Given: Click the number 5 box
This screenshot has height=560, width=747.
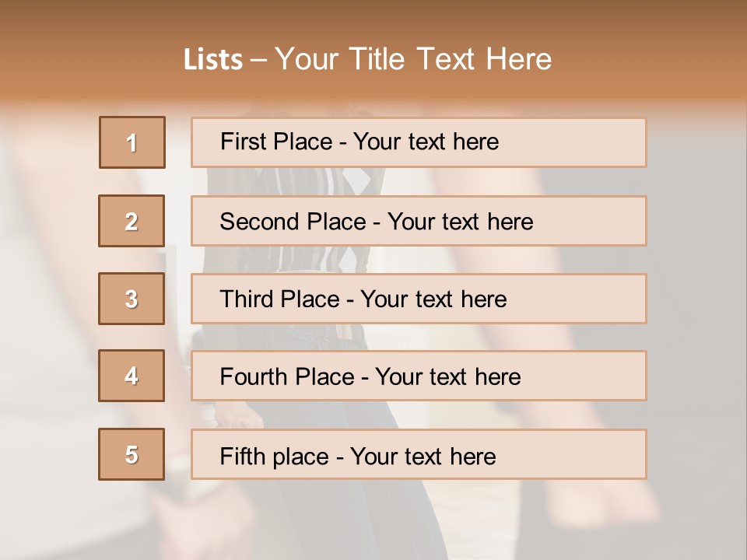Looking at the screenshot, I should [132, 454].
